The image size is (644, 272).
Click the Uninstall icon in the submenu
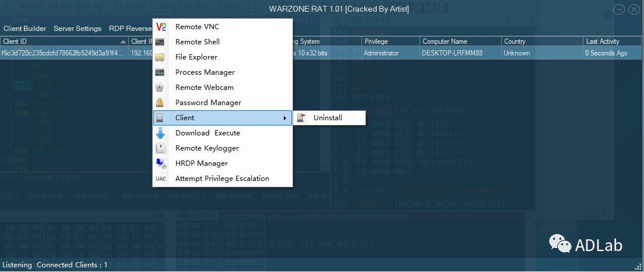point(301,118)
